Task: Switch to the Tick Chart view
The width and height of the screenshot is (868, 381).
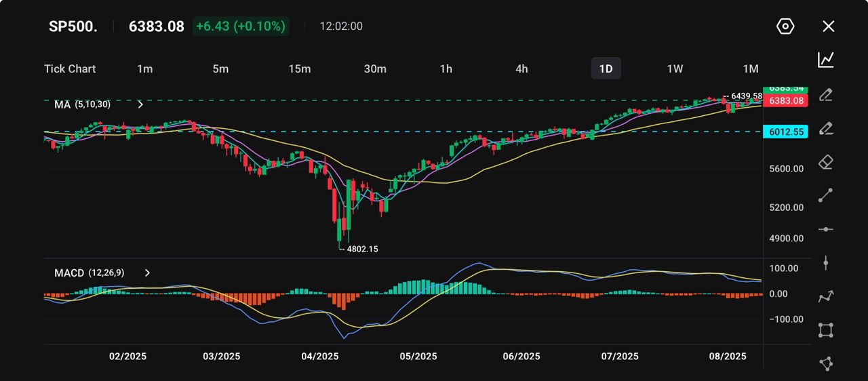Action: tap(70, 68)
